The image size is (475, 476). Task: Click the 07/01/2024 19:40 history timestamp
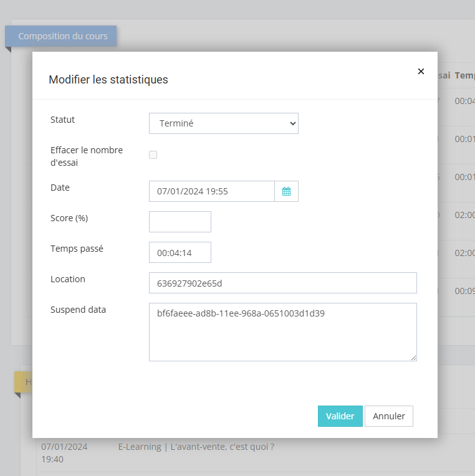[x=64, y=453]
